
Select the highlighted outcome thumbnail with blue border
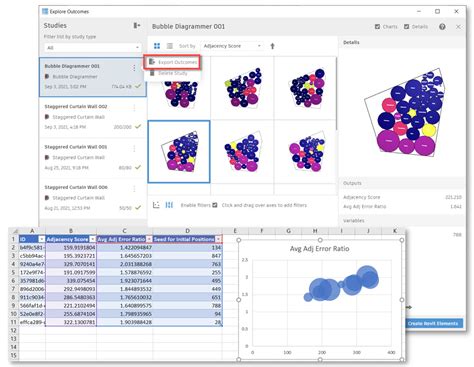(x=179, y=152)
